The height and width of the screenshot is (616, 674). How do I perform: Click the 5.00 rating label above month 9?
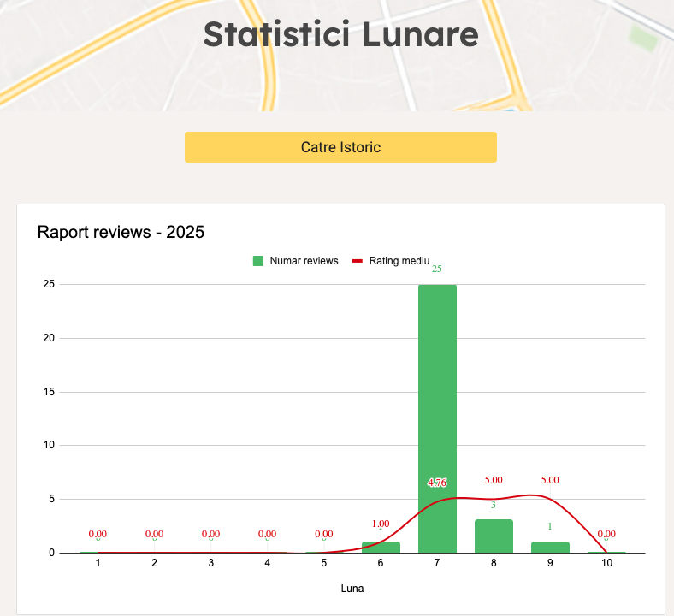click(550, 480)
